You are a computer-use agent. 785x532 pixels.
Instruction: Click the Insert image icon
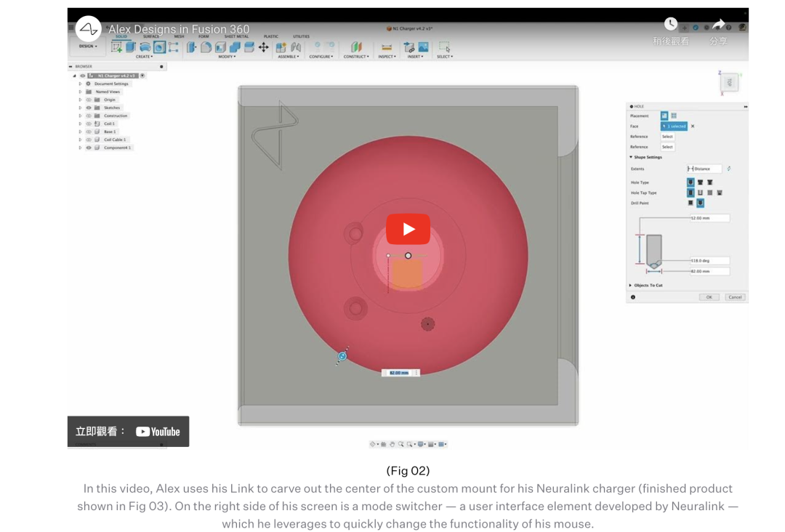point(424,47)
